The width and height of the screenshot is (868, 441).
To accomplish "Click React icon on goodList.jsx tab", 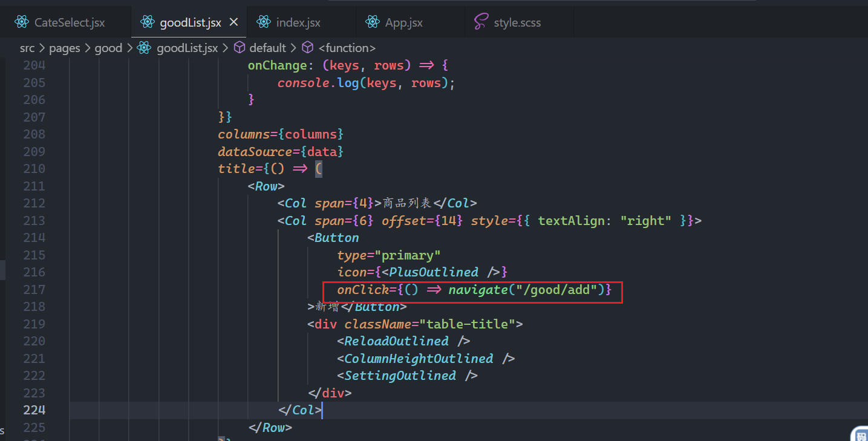I will [147, 22].
